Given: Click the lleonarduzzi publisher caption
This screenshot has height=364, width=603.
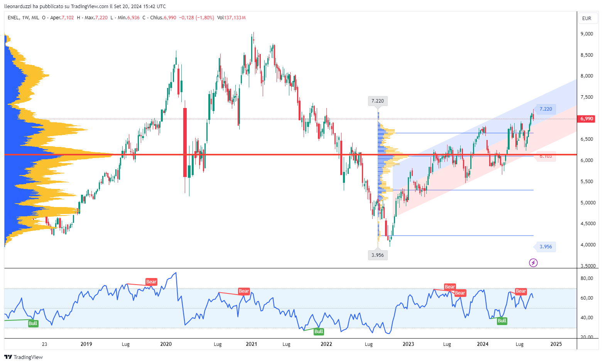Looking at the screenshot, I should tap(85, 6).
